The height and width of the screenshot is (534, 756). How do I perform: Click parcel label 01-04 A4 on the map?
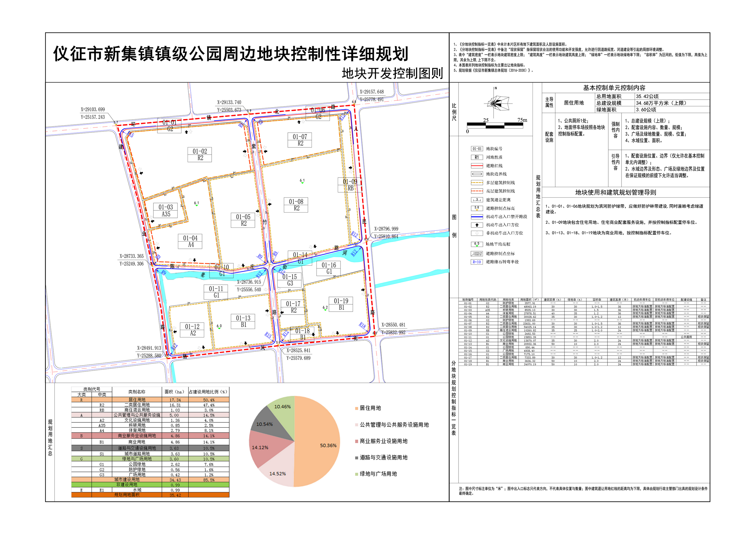190,241
